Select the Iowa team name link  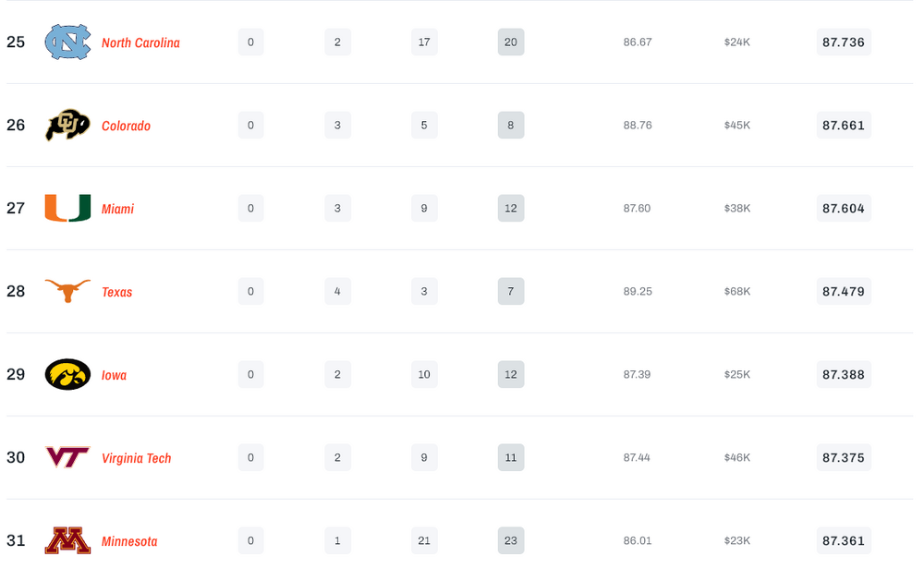[114, 376]
